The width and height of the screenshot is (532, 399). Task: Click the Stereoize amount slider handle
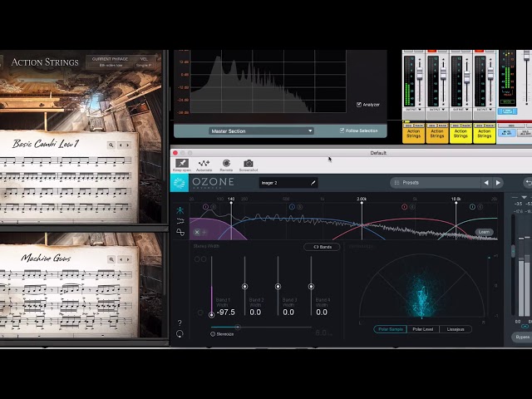(238, 327)
